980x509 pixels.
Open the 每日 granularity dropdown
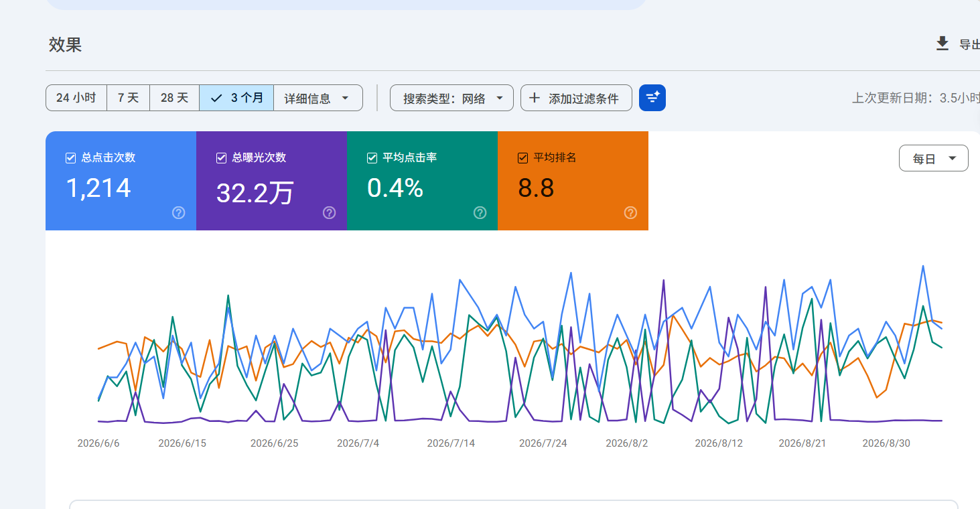coord(933,159)
